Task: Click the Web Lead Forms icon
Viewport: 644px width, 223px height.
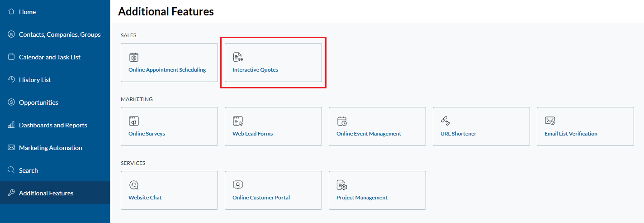Action: (x=237, y=121)
